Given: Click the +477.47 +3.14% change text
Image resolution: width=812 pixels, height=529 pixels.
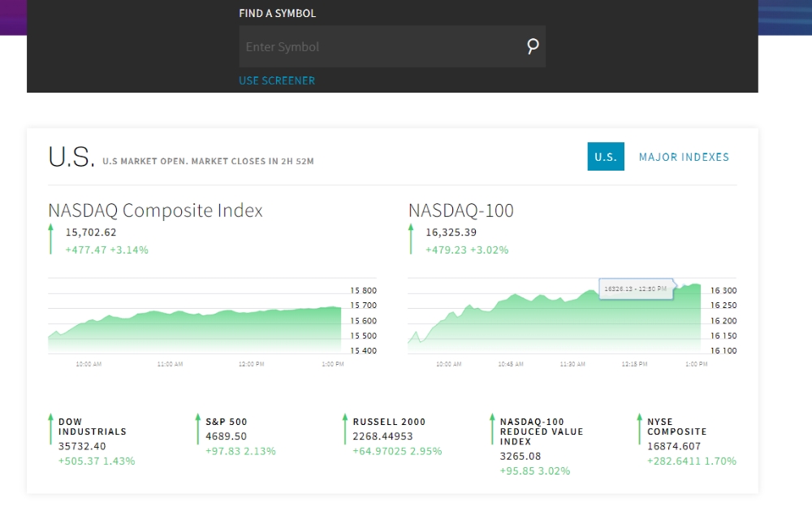Looking at the screenshot, I should coord(106,249).
